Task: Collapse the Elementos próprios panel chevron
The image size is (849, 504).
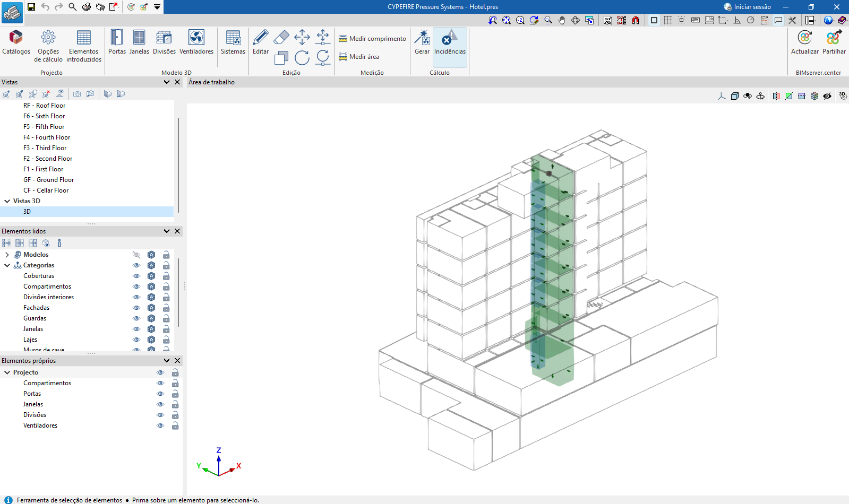Action: coord(167,361)
